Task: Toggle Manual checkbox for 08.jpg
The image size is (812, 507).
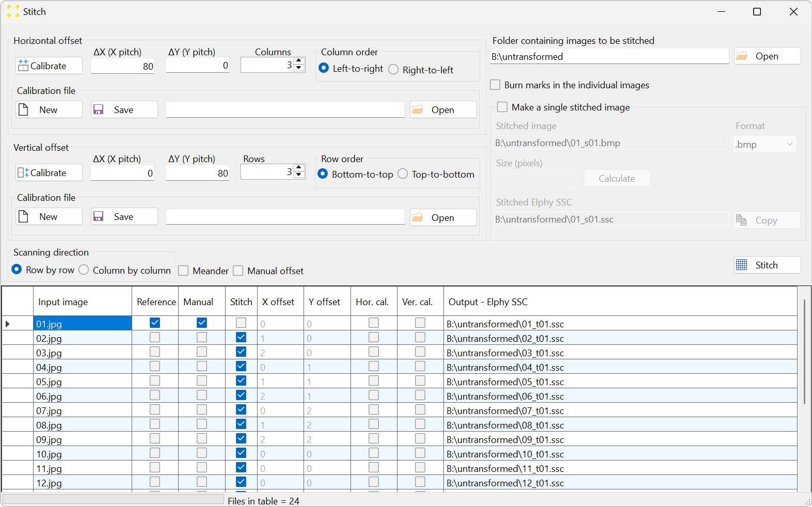Action: 202,424
